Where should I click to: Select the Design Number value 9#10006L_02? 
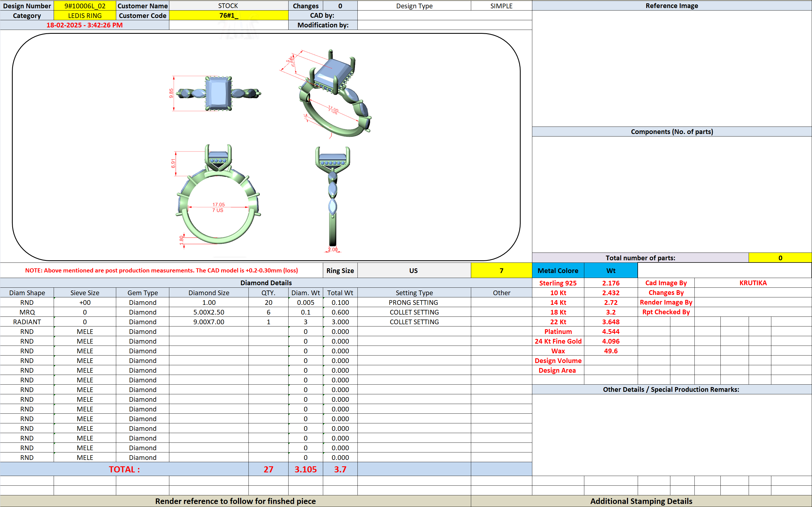(85, 6)
